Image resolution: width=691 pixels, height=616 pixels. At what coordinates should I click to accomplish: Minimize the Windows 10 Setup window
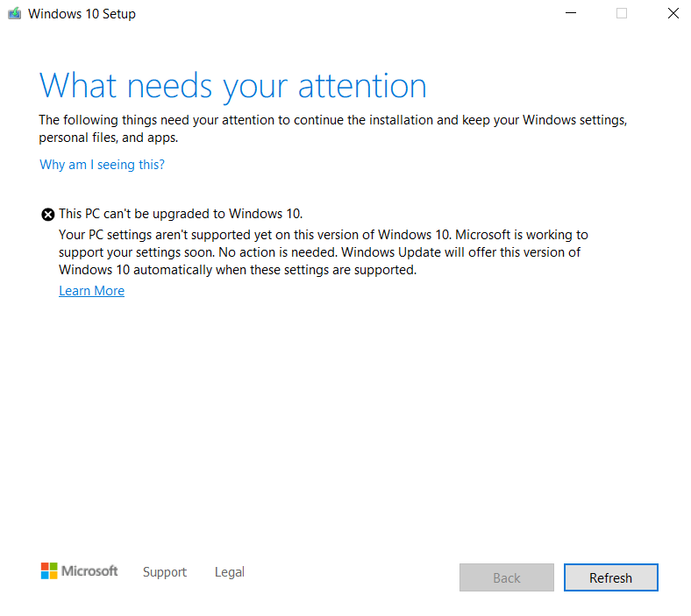click(571, 13)
